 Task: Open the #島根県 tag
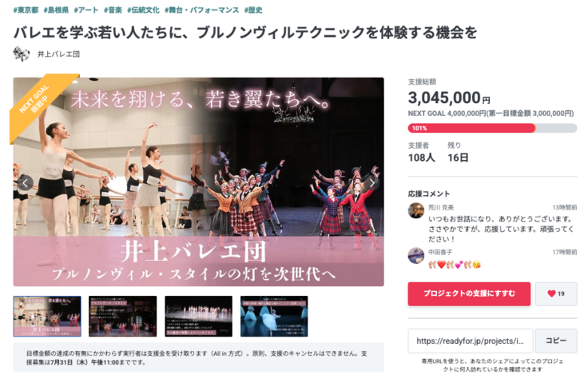click(x=56, y=10)
